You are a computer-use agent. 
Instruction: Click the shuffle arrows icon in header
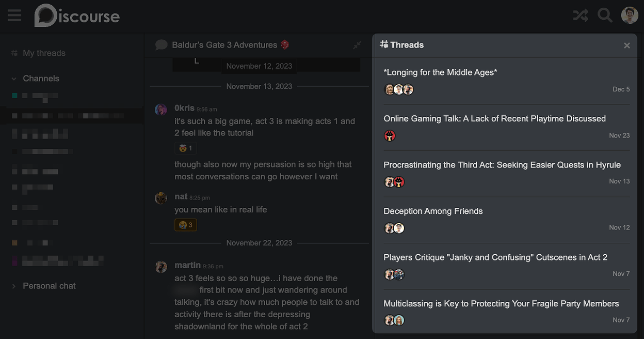click(x=581, y=16)
